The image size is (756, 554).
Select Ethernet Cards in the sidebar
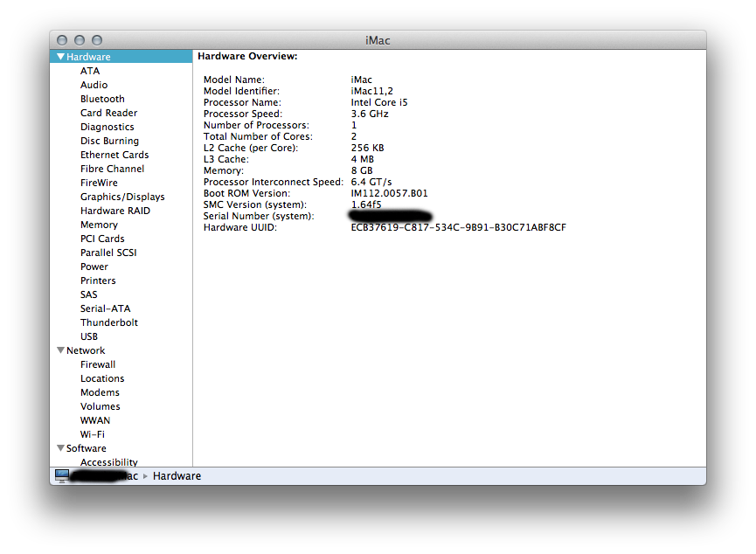[x=114, y=155]
